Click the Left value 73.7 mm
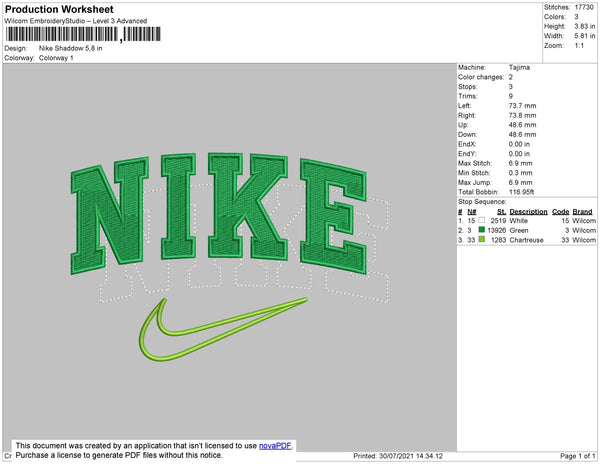Viewport: 600px width, 464px height. [522, 106]
